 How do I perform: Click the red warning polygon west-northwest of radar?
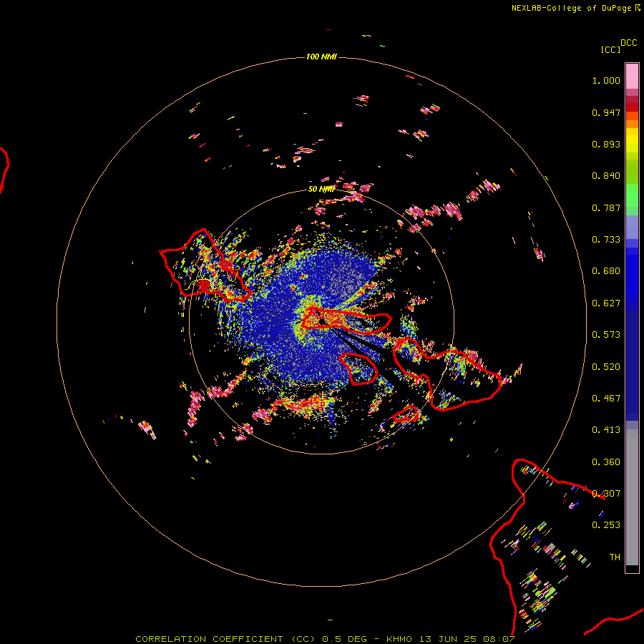(x=205, y=265)
